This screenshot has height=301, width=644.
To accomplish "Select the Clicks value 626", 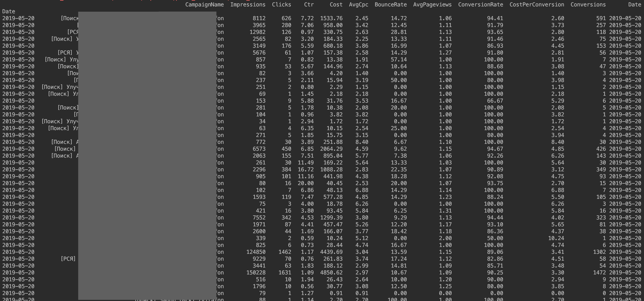I will 286,18.
